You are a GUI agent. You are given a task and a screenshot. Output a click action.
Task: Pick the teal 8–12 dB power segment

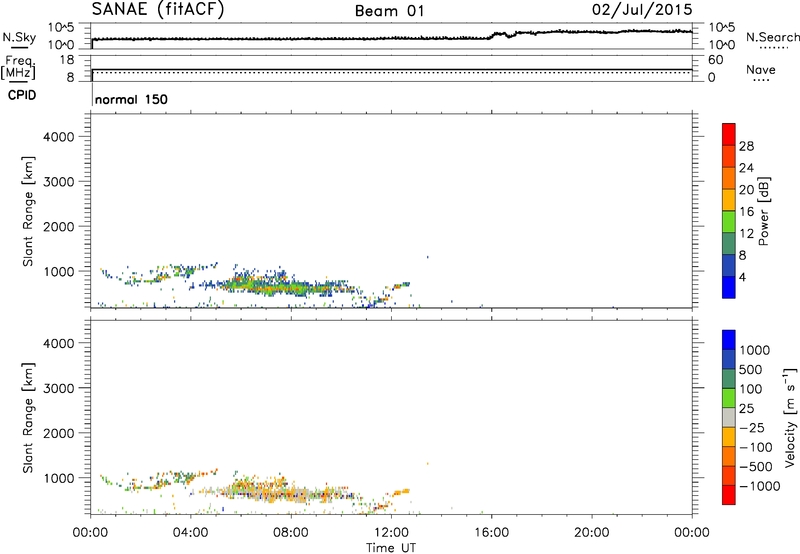(x=729, y=243)
